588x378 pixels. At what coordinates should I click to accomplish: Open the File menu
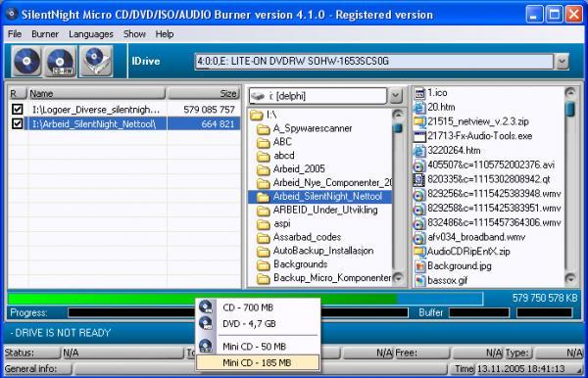pos(15,34)
